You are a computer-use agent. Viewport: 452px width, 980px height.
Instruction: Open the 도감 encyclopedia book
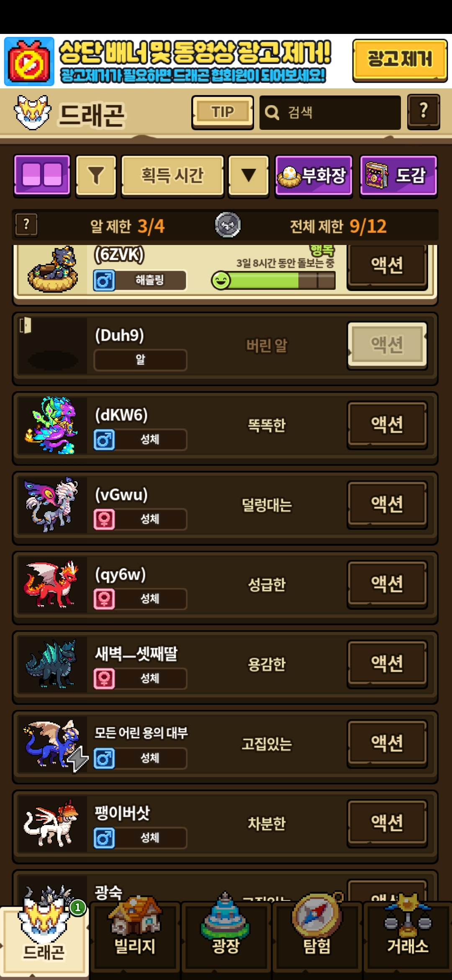[398, 175]
